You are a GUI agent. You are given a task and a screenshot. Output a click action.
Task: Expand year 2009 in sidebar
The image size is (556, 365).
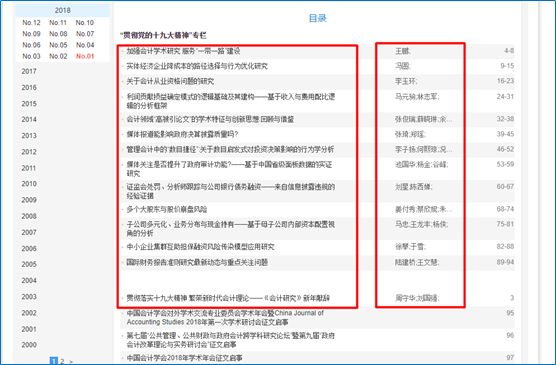point(29,200)
